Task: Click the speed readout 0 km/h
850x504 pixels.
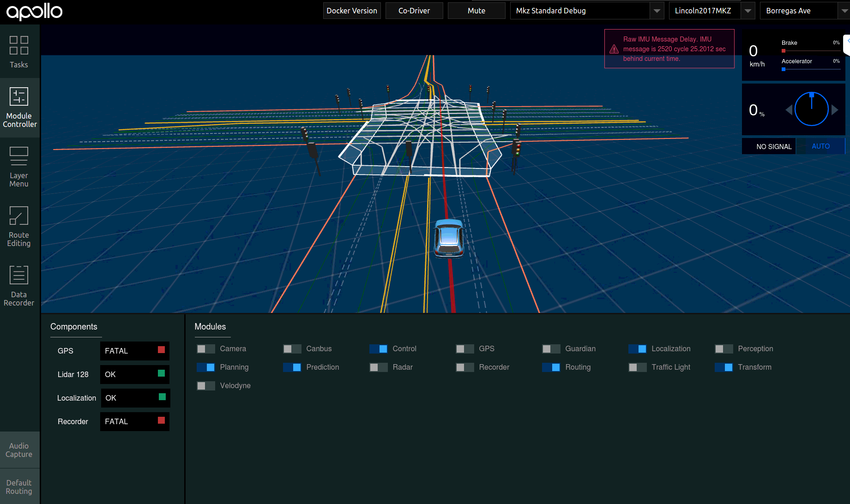Action: [757, 55]
